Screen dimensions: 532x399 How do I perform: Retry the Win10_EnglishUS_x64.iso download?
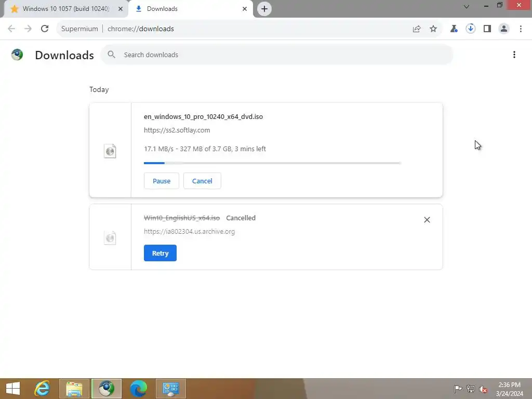[160, 253]
